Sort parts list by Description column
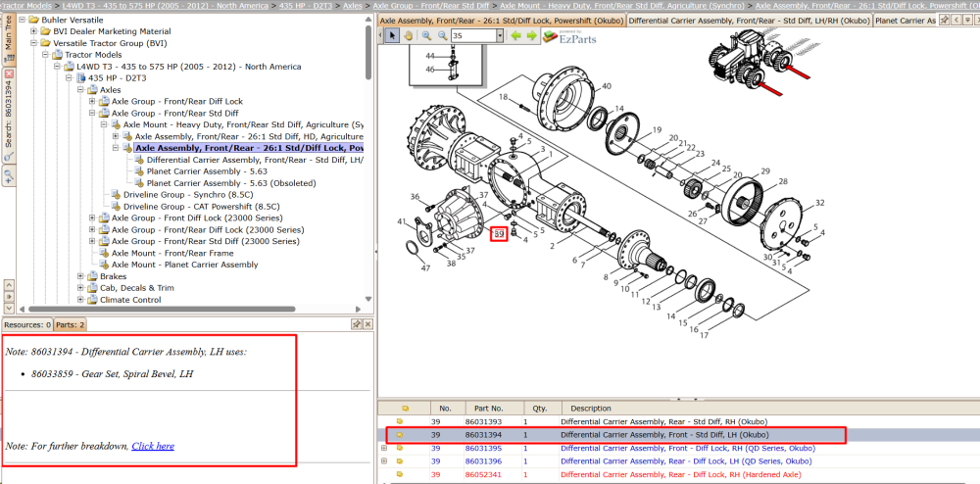Viewport: 980px width, 484px height. click(769, 409)
